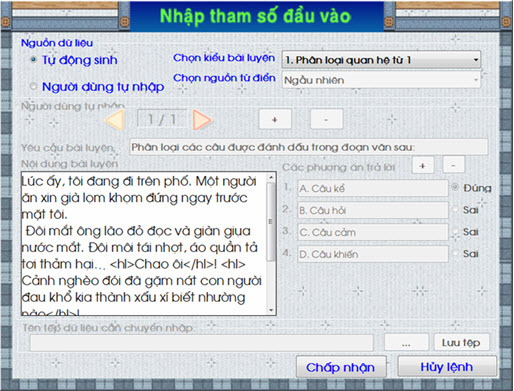Click the C. Câu cảm answer field
The width and height of the screenshot is (514, 391).
[373, 232]
